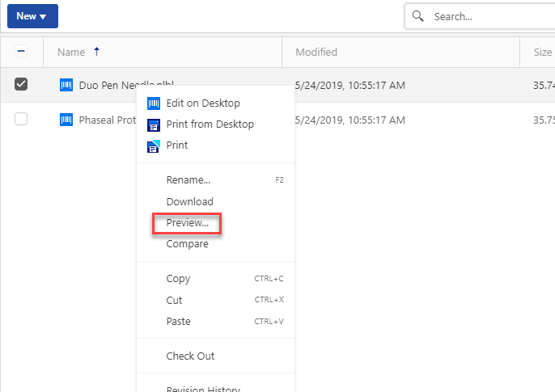Click the Phaseal Prot file icon
The image size is (555, 392).
[x=66, y=120]
